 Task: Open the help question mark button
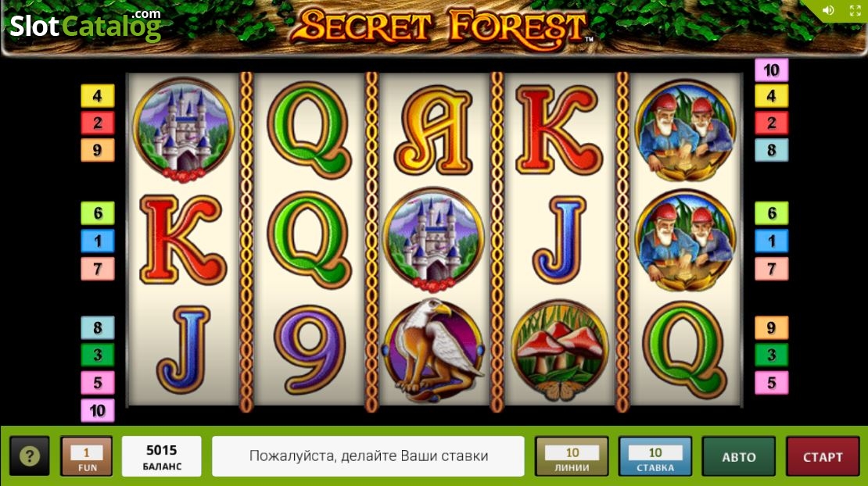pos(30,456)
